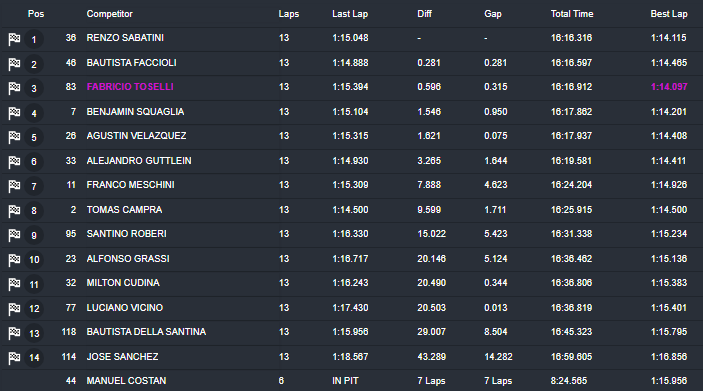Click the checkered flag icon for Renzo Sabatini
The image size is (703, 391).
(14, 39)
